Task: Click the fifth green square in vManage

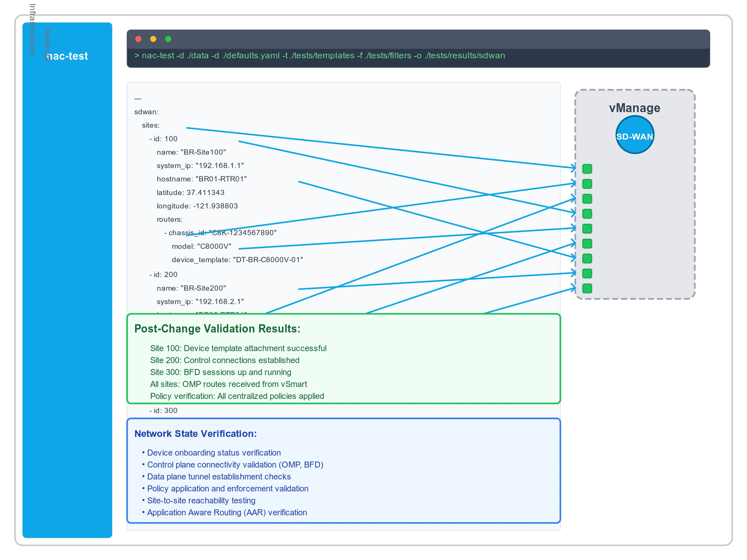Action: click(587, 229)
